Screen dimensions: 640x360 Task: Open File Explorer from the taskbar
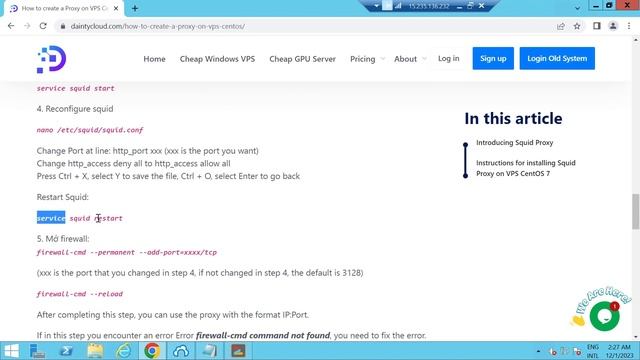pos(95,351)
